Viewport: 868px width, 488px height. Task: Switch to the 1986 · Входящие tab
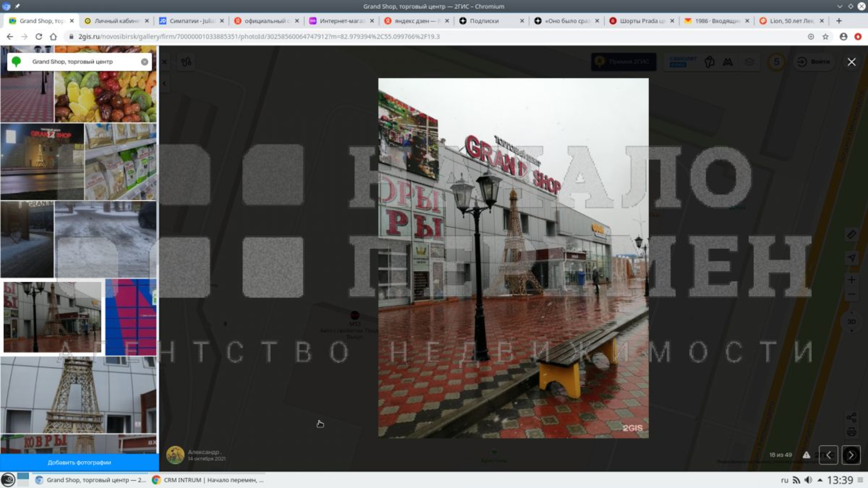(717, 21)
